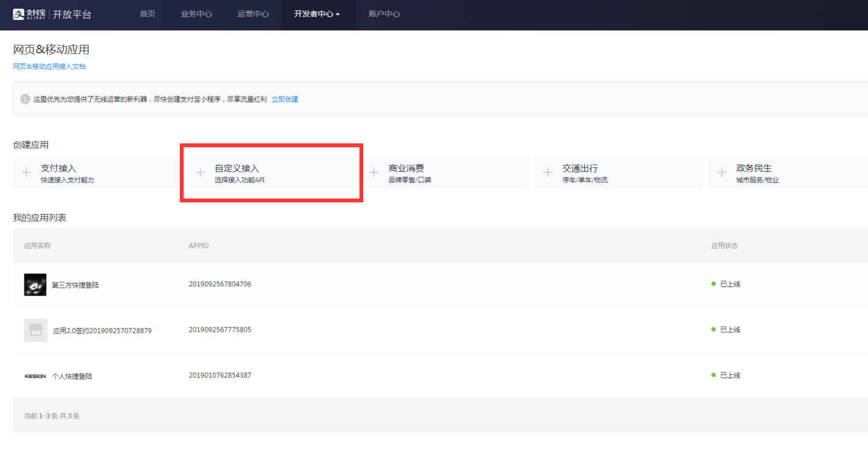Open 账户中心 from the top menu

point(384,14)
